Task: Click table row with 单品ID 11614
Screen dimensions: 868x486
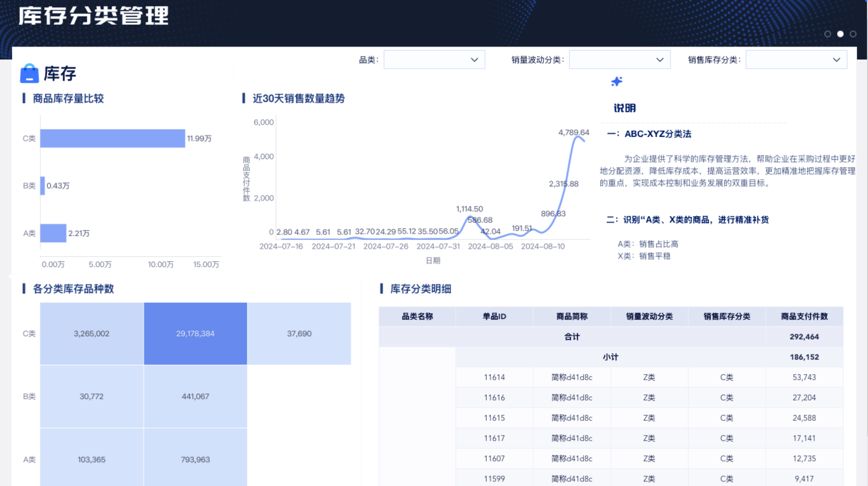Action: [494, 377]
